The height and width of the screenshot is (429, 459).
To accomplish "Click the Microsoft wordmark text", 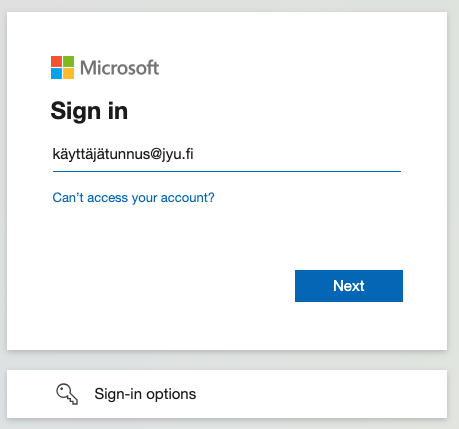I will (x=120, y=68).
